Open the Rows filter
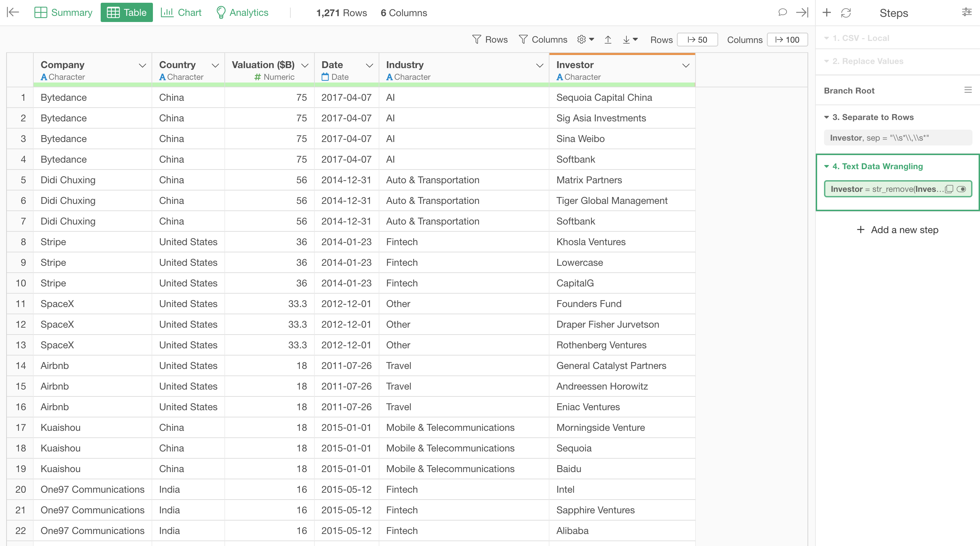This screenshot has height=546, width=980. click(490, 40)
